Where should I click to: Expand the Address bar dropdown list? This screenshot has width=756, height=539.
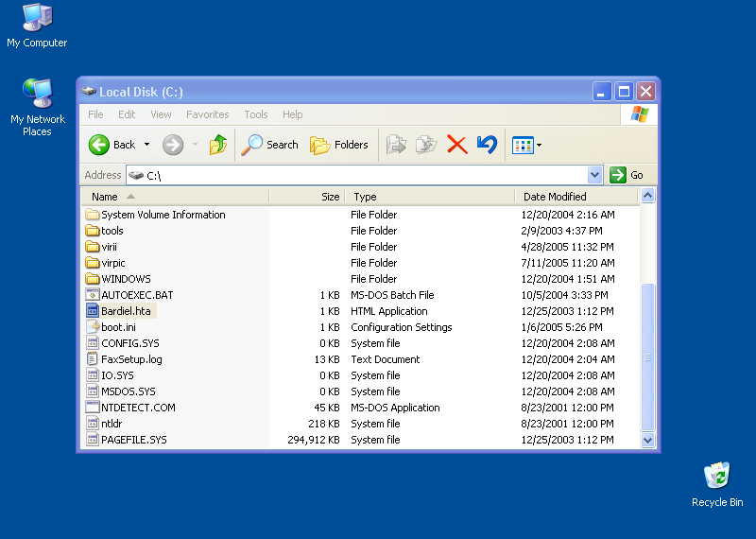click(x=595, y=175)
